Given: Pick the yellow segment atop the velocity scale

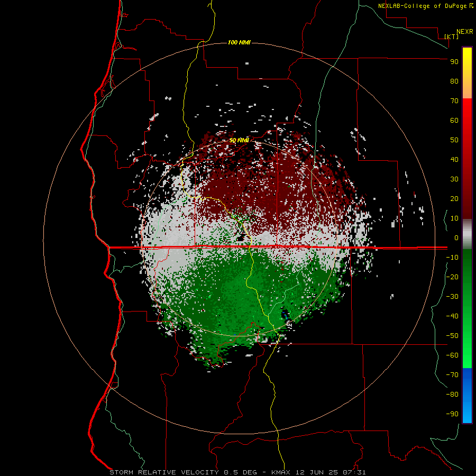Looking at the screenshot, I should click(x=467, y=73).
